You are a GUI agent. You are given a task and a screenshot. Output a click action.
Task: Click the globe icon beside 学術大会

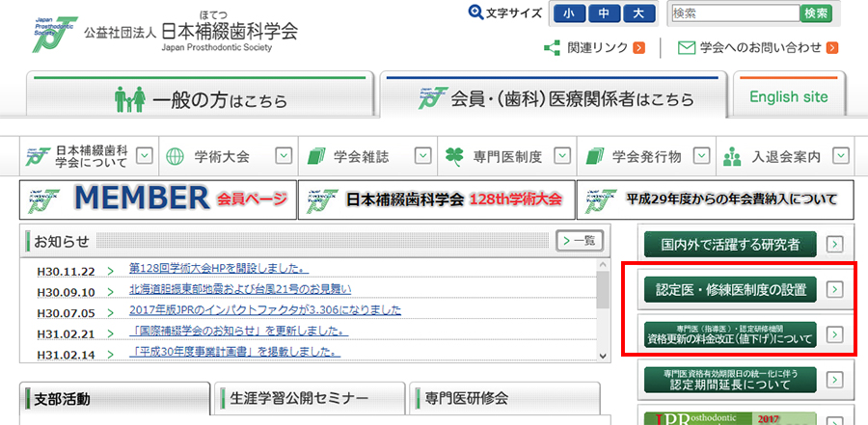pos(175,157)
